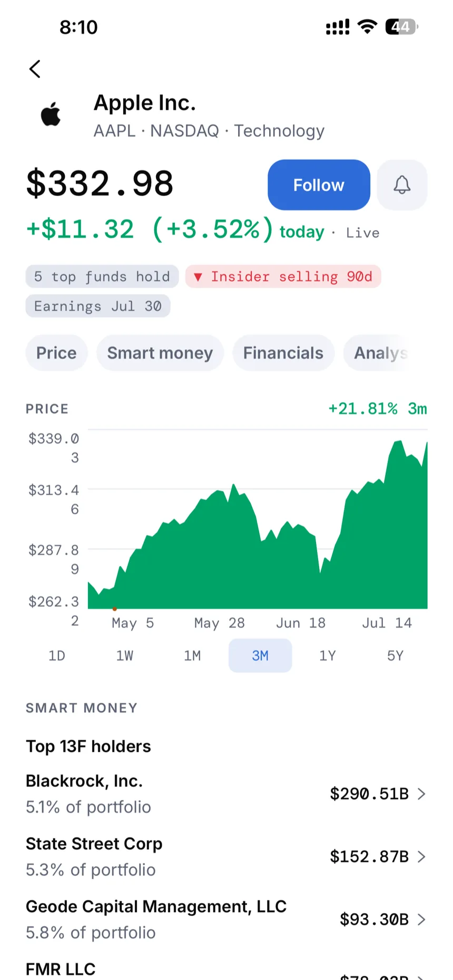Tap the 5 top funds hold badge
This screenshot has height=980, width=453.
pos(102,277)
